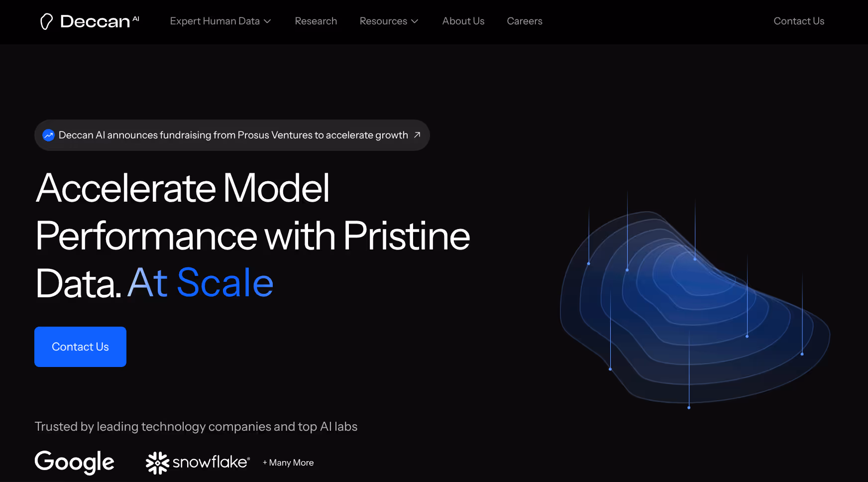
Task: Click the Snowflake wordmark logo
Action: pyautogui.click(x=209, y=463)
